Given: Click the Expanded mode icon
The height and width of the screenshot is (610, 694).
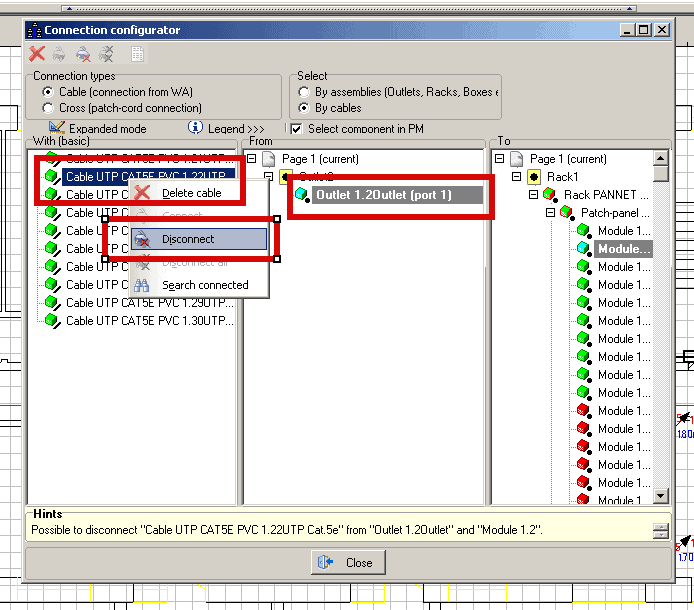Looking at the screenshot, I should [57, 128].
